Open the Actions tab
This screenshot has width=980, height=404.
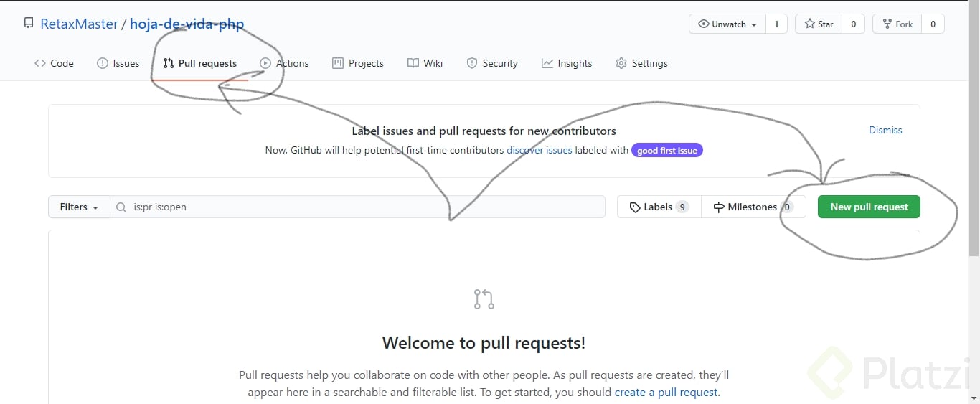[x=285, y=63]
